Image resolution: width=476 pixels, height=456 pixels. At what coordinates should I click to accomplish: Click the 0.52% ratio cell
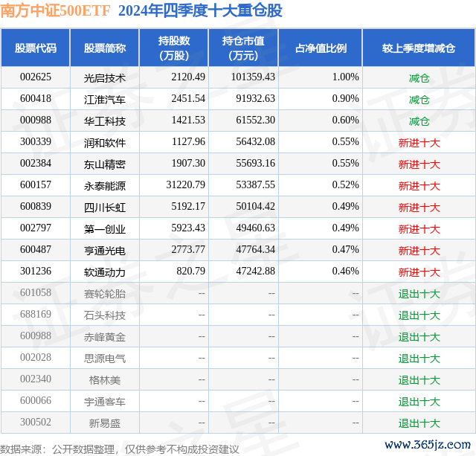coord(345,185)
